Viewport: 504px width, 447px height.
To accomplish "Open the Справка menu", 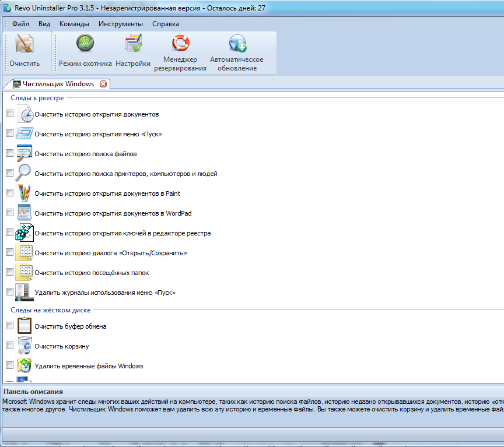I will click(166, 24).
